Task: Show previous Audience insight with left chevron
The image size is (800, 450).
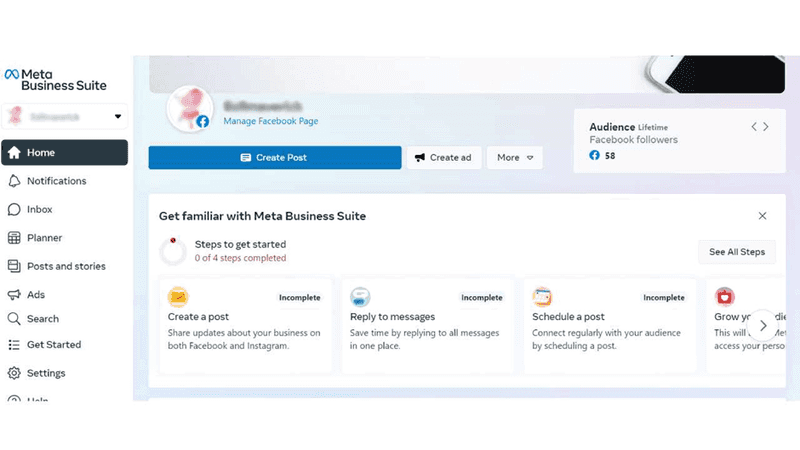Action: pyautogui.click(x=754, y=127)
